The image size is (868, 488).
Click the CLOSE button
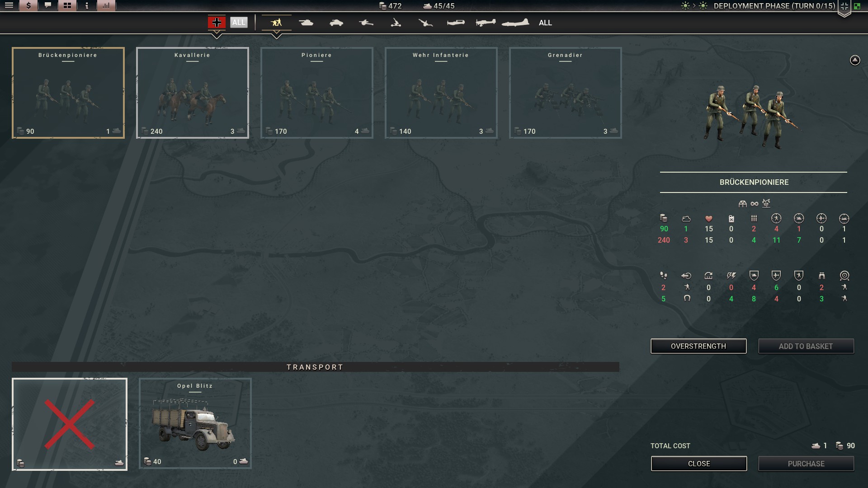point(699,464)
